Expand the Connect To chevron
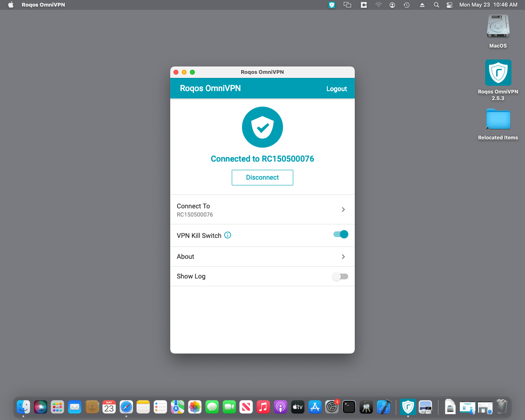This screenshot has width=525, height=420. 343,210
